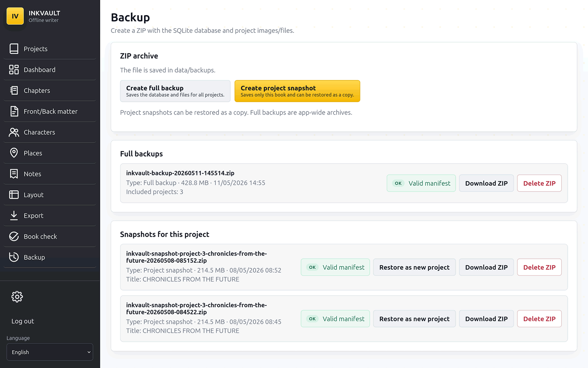Download the 085152 snapshot ZIP
The height and width of the screenshot is (368, 588).
point(486,267)
